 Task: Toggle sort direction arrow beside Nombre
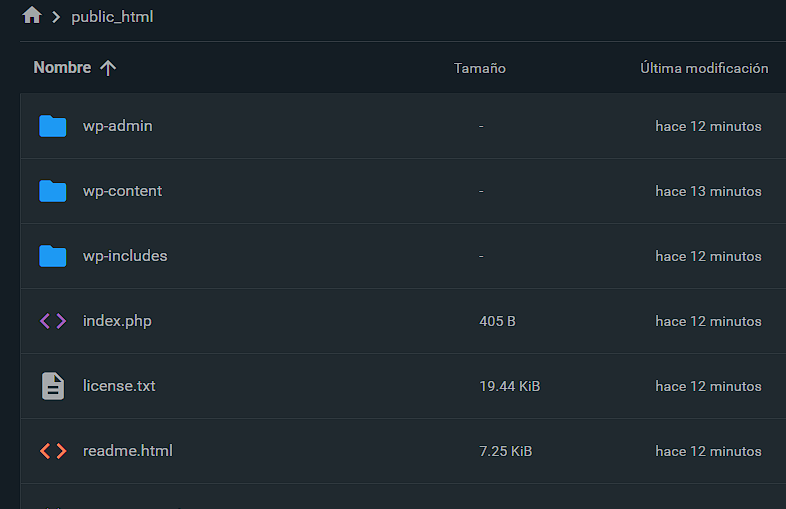pyautogui.click(x=108, y=68)
